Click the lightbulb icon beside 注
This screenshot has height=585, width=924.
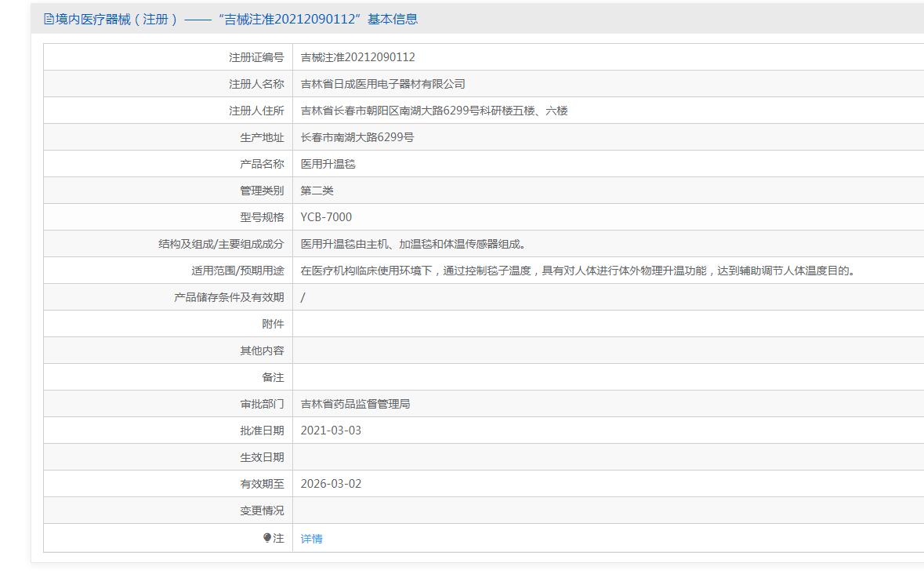[x=267, y=538]
